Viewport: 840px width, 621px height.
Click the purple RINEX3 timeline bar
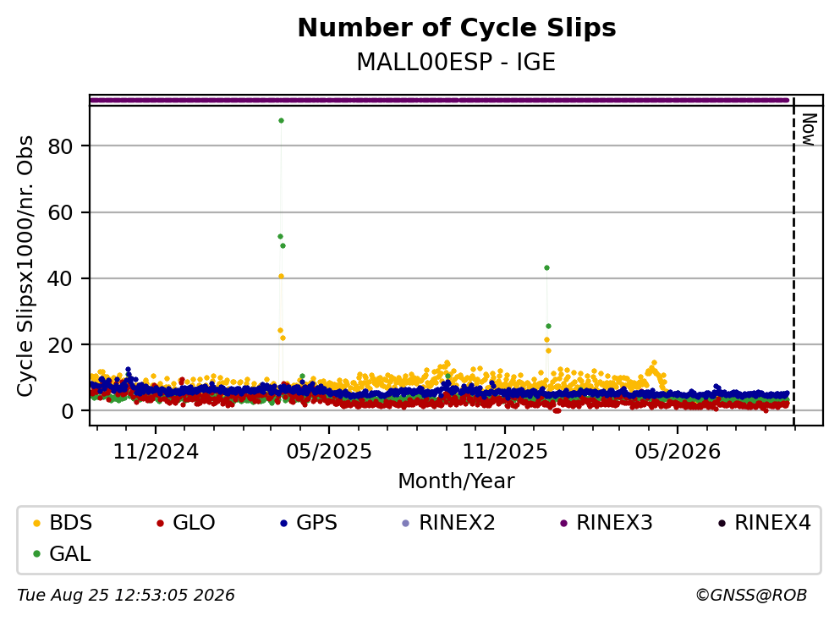[x=439, y=100]
